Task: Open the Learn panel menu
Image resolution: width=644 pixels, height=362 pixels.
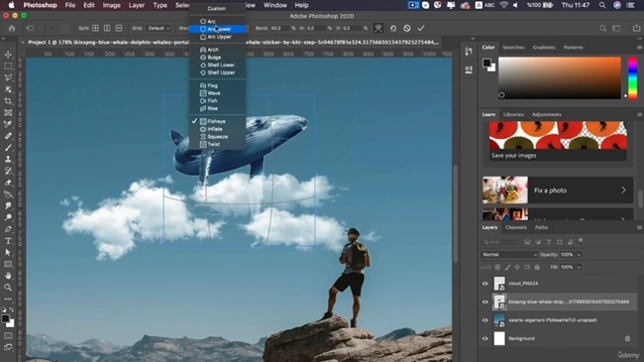Action: (x=639, y=114)
